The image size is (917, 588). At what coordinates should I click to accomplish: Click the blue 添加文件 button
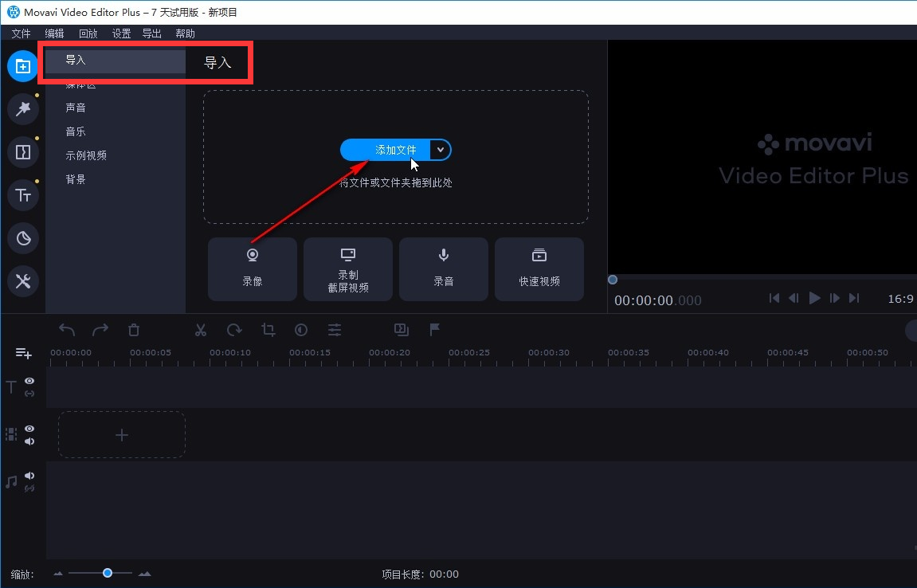coord(386,150)
